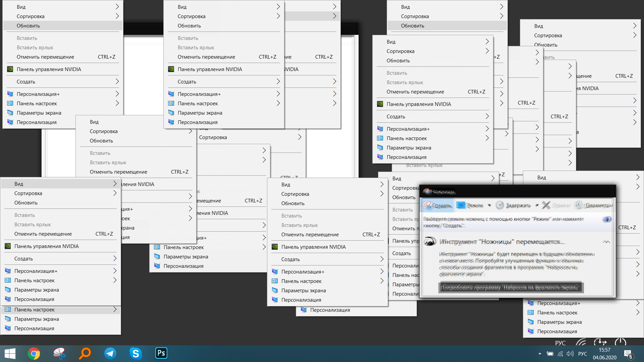
Task: Click the mountain icon beside Инструмент Ножницы перемещается
Action: tap(430, 241)
